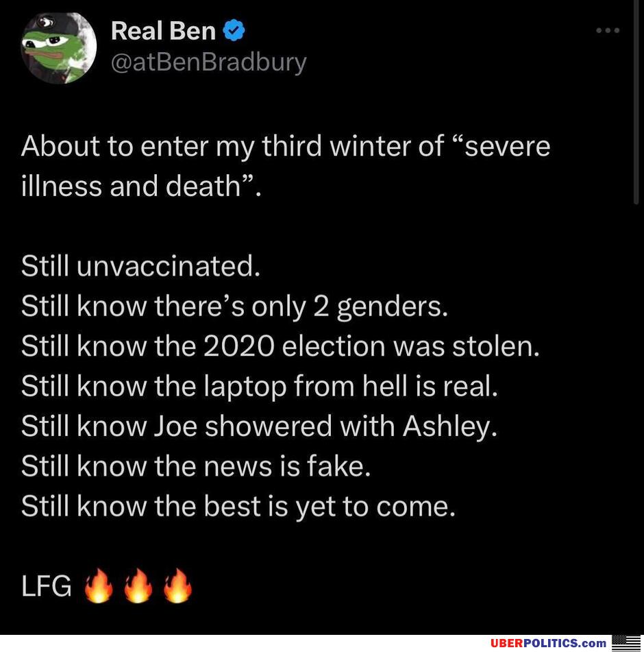The width and height of the screenshot is (644, 652).
Task: Click the first flame emoji after LFG
Action: click(x=99, y=585)
